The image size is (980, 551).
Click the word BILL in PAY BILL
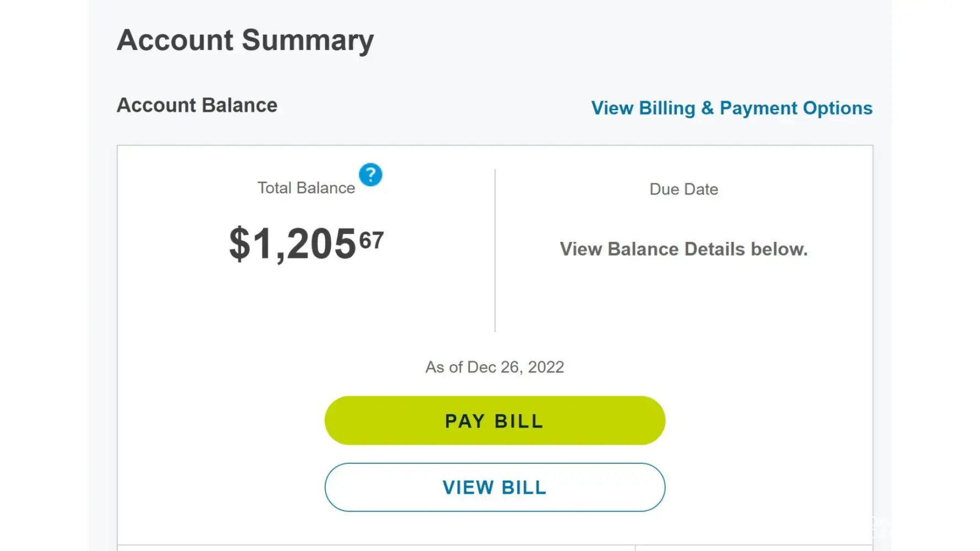pyautogui.click(x=519, y=421)
